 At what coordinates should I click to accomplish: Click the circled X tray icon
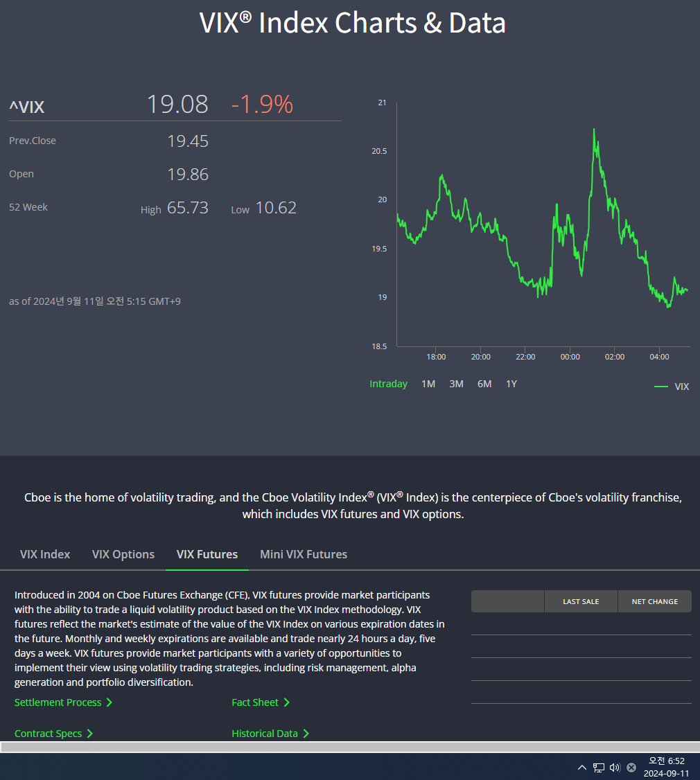[631, 768]
